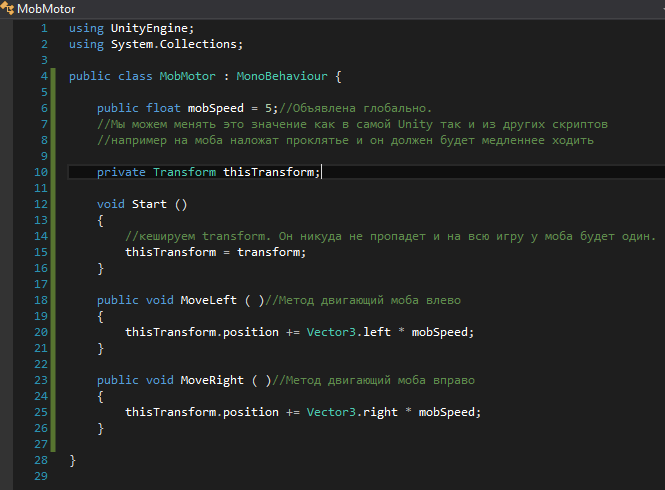Click line number 1 in the gutter
The image size is (665, 490).
click(x=44, y=28)
